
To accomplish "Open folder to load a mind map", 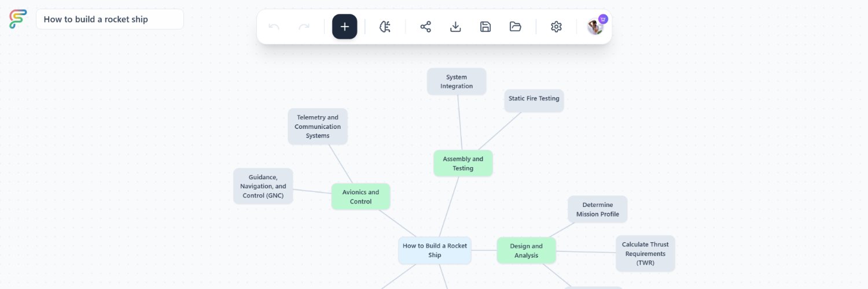I will (x=516, y=27).
